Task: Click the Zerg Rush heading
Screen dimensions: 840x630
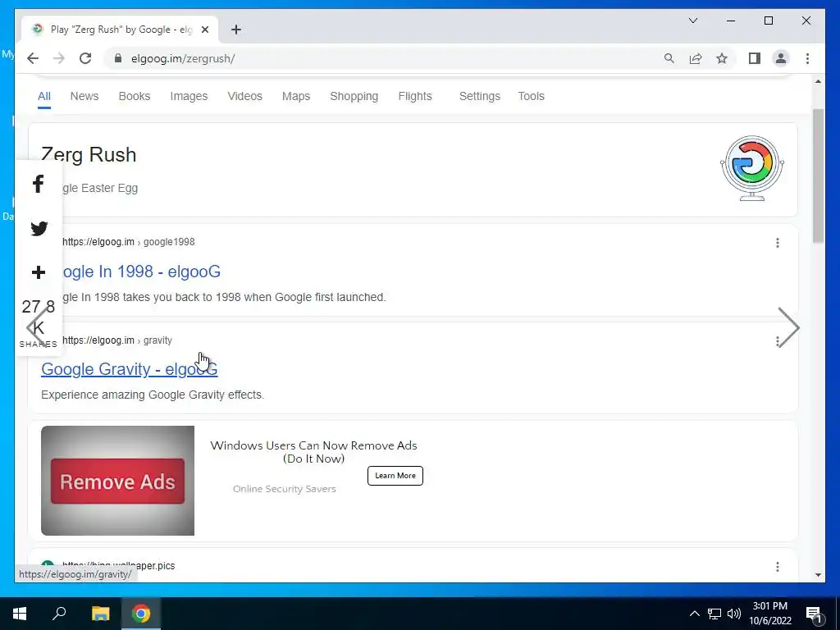Action: point(89,155)
